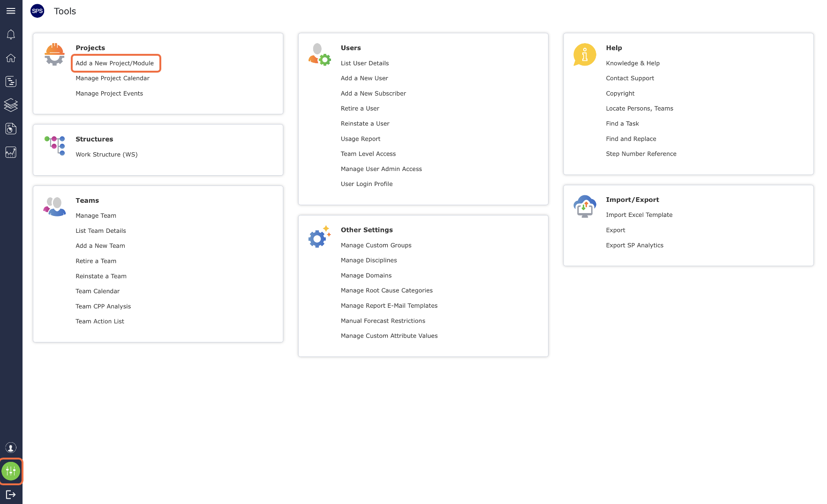Open Usage Report
827x504 pixels.
pos(361,139)
